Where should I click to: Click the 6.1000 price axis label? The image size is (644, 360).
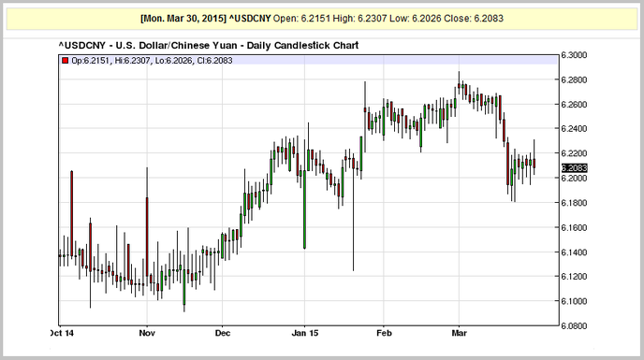click(574, 301)
